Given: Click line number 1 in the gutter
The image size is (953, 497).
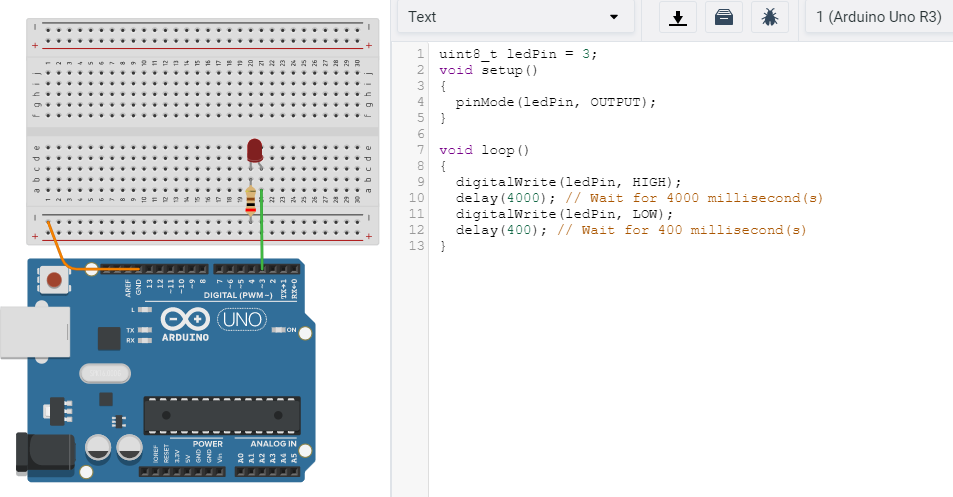Looking at the screenshot, I should pyautogui.click(x=421, y=54).
